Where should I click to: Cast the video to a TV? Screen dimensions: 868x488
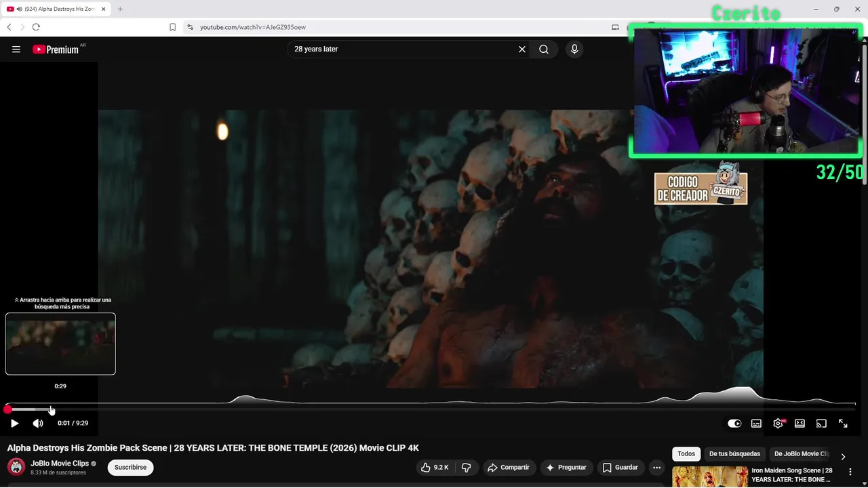point(821,423)
